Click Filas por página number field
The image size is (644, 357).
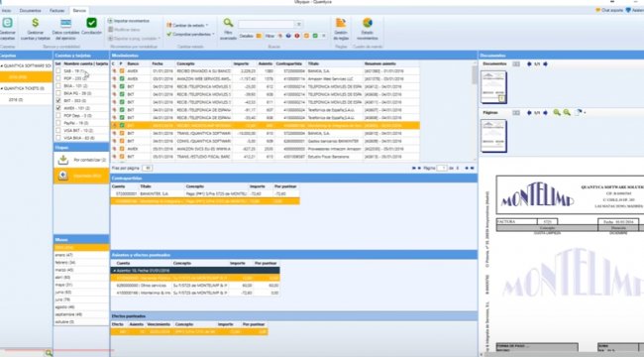point(147,168)
